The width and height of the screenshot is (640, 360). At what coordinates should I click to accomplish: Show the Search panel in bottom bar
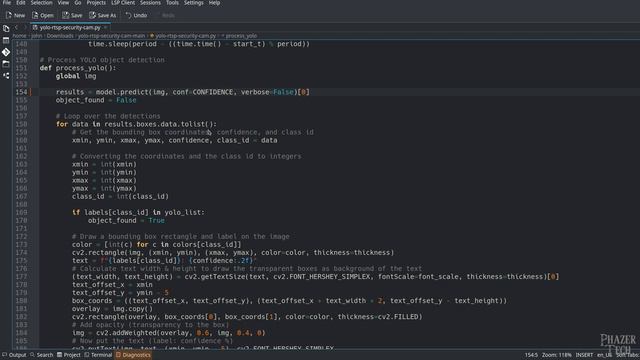coord(42,355)
